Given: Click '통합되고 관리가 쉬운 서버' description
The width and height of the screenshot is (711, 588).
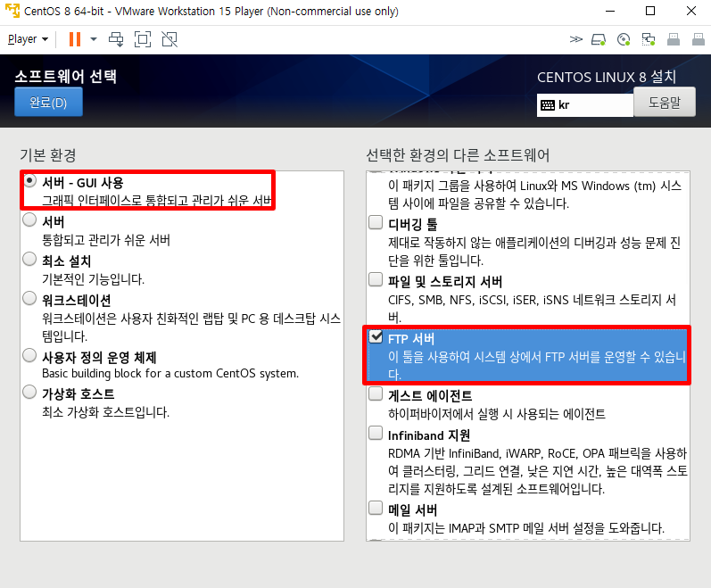Looking at the screenshot, I should (106, 240).
